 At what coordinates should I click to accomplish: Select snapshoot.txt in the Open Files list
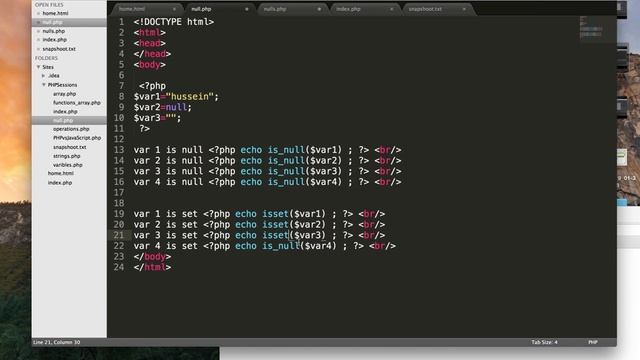tap(59, 49)
